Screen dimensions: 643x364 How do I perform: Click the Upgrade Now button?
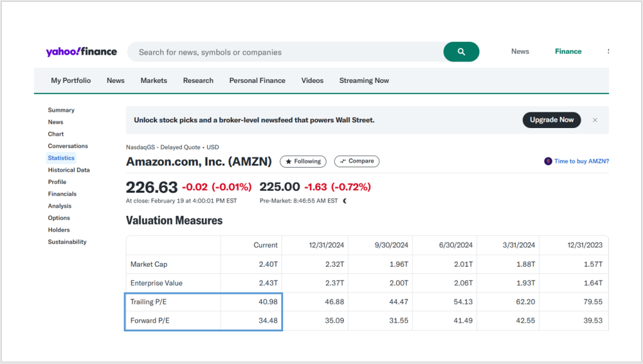tap(551, 120)
